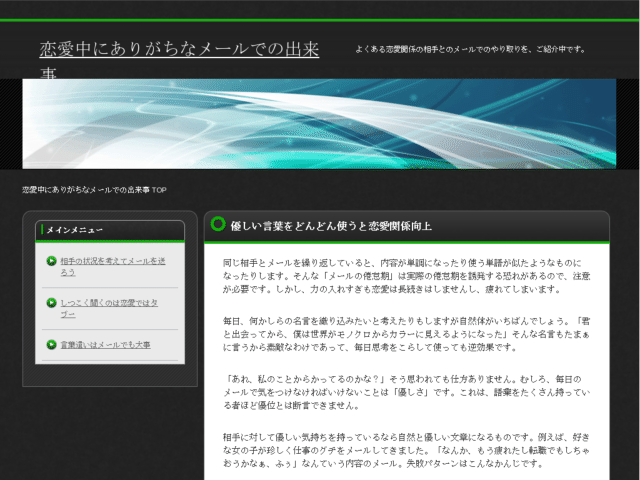
Task: Click the site title 恋愛中にありがちなメールでの出来事
Action: pos(179,60)
